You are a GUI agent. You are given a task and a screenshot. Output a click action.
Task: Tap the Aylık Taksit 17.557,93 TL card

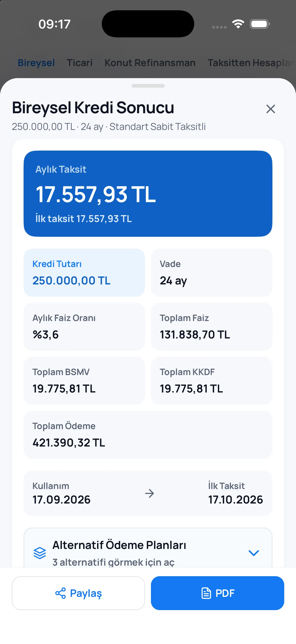(148, 194)
